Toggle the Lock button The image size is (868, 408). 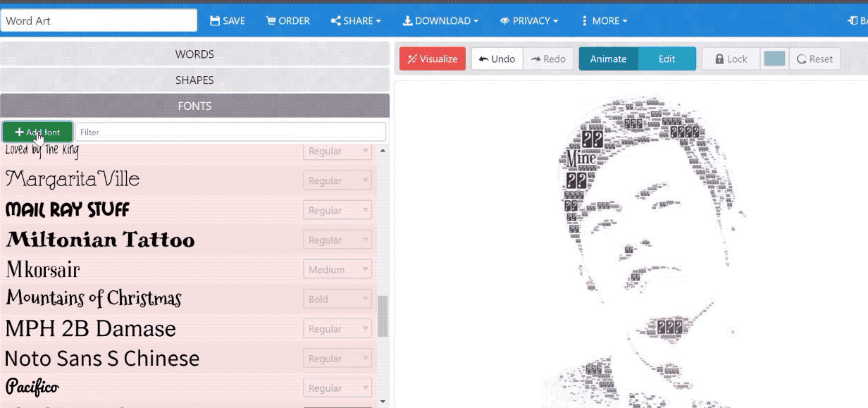731,58
